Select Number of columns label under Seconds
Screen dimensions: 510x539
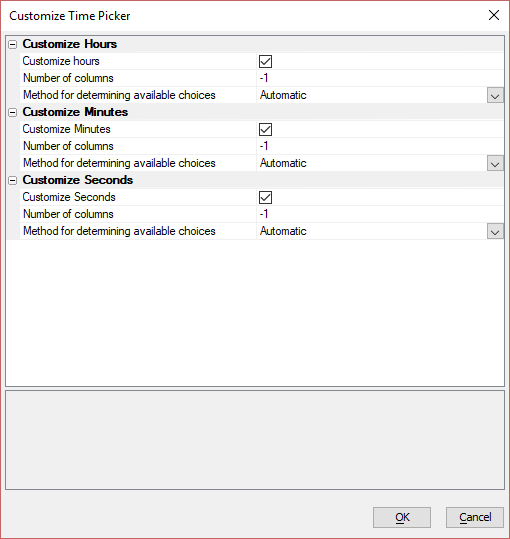pos(68,214)
